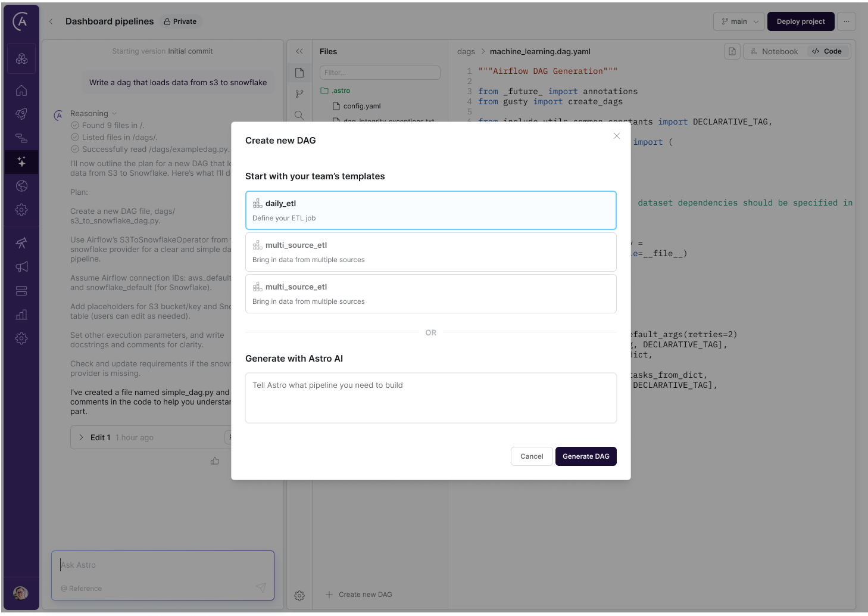
Task: Collapse the chat panel with the double chevron
Action: point(299,51)
